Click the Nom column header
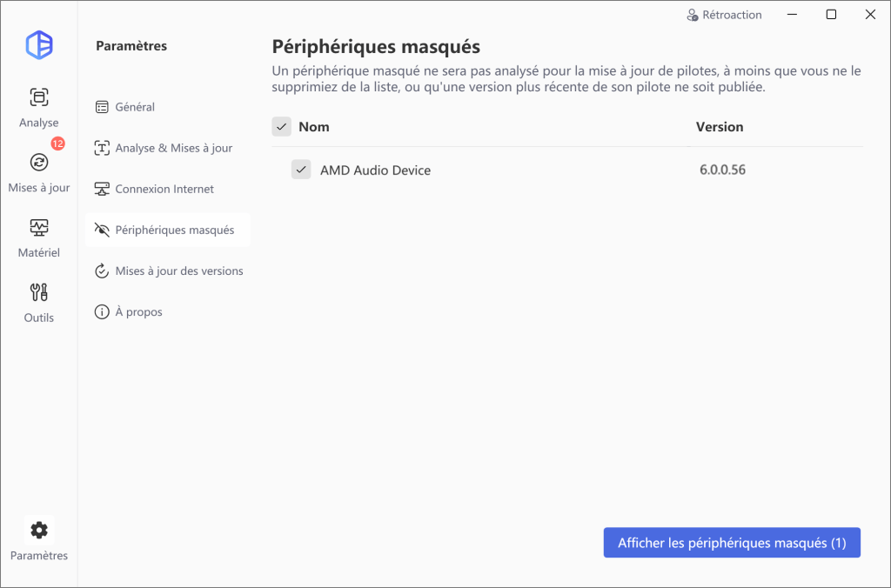This screenshot has height=588, width=891. pyautogui.click(x=313, y=127)
